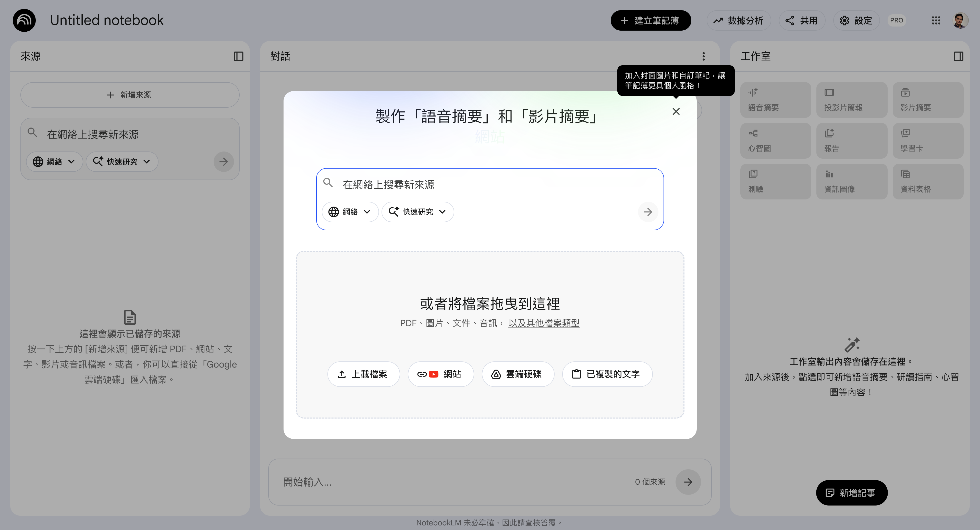Screen dimensions: 980x530
Task: Select the 測驗 quiz tool
Action: click(x=775, y=181)
